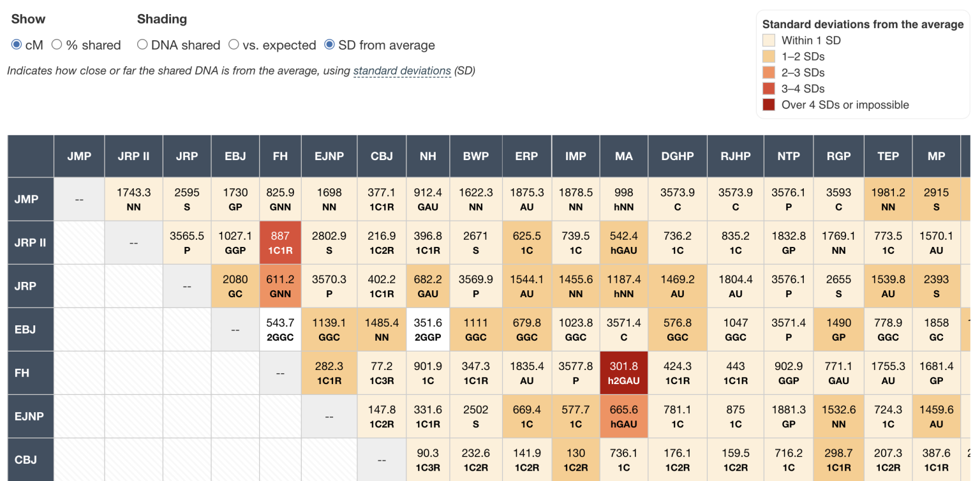Click the 665.6 hGAU orange cell
980x481 pixels.
pyautogui.click(x=623, y=416)
